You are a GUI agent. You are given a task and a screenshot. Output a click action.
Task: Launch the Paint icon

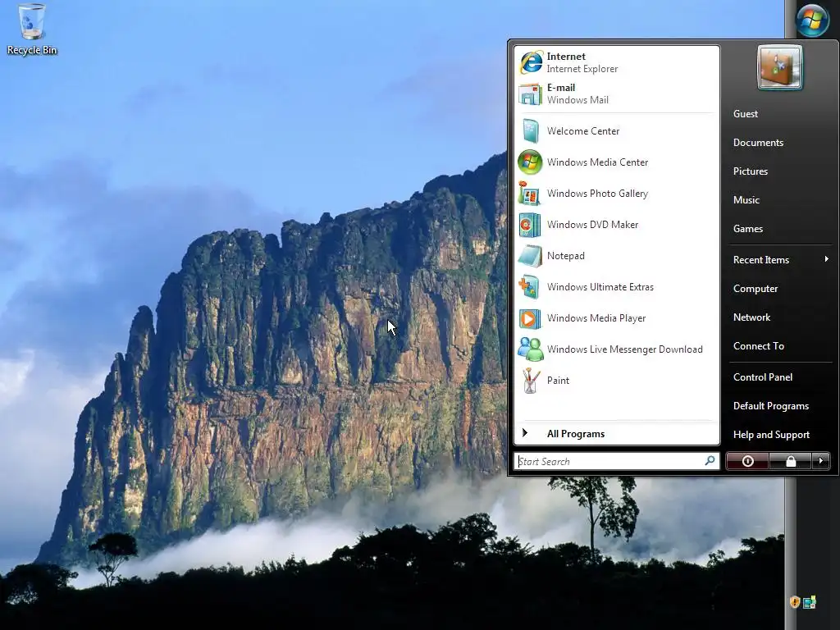click(530, 381)
